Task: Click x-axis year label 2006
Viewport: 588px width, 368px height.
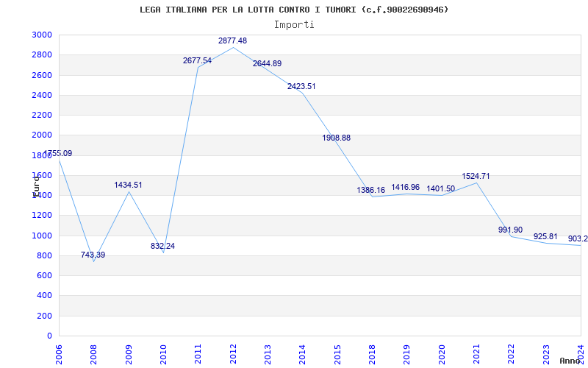Action: pos(59,354)
